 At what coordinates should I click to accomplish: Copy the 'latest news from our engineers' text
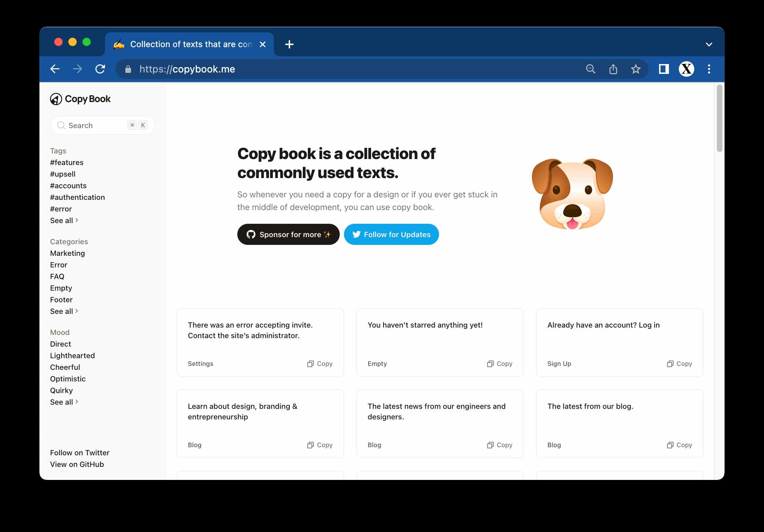[x=500, y=445]
